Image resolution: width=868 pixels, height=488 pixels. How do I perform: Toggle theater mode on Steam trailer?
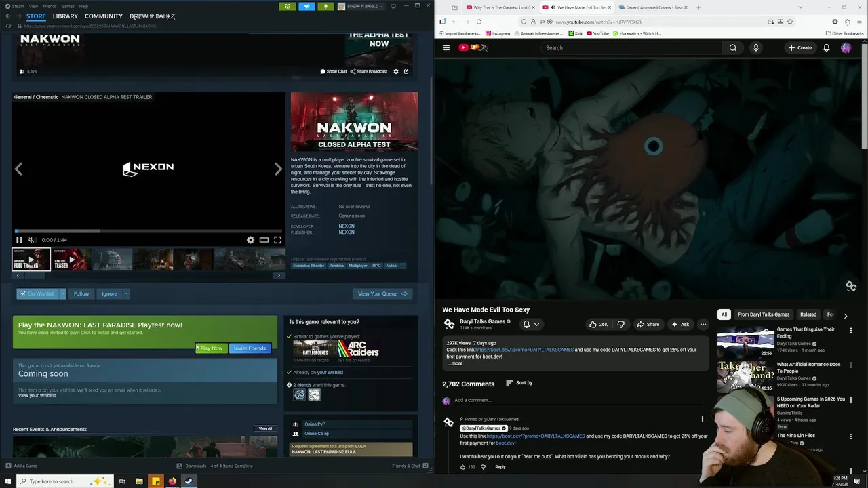(x=264, y=240)
